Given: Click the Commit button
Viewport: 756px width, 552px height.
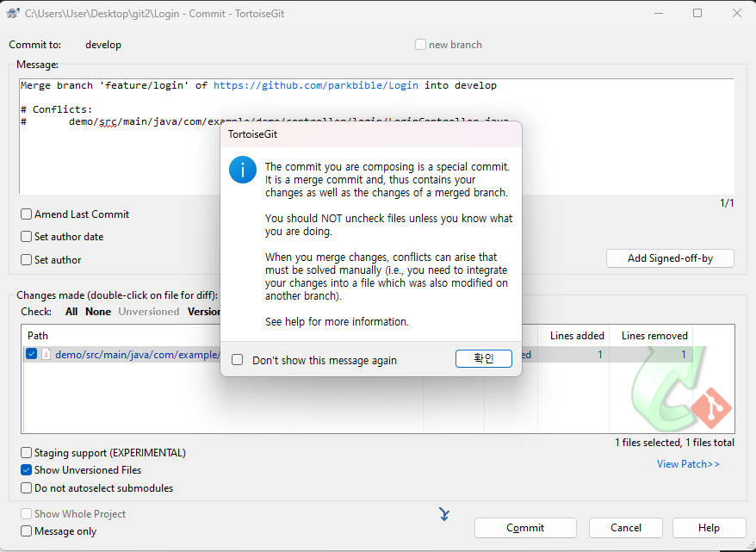Looking at the screenshot, I should (525, 528).
